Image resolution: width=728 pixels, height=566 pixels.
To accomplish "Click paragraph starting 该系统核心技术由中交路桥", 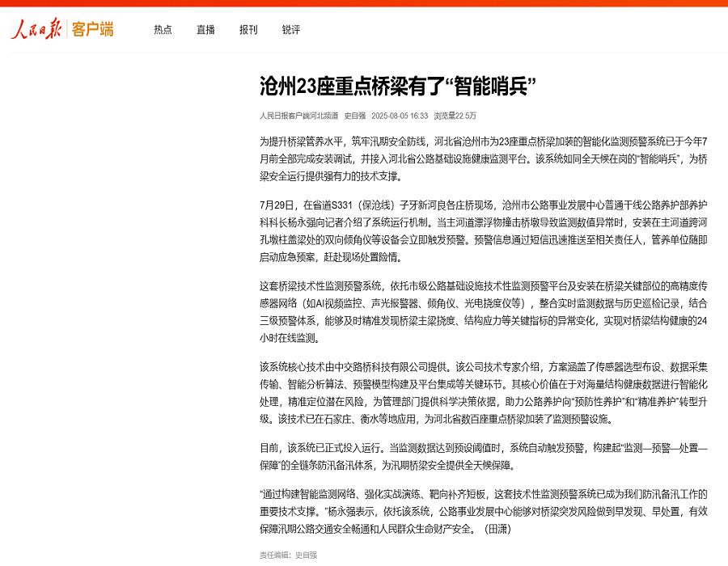I will coord(484,393).
